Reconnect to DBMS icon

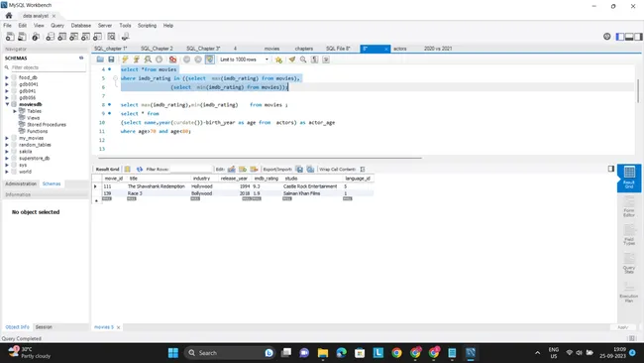125,37
